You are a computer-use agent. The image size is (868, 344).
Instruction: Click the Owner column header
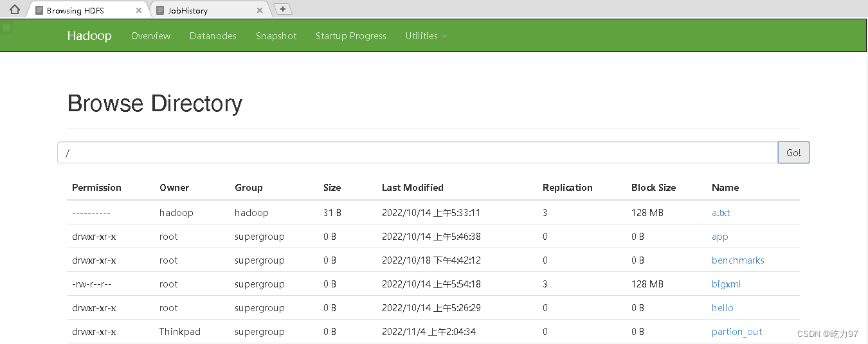(x=174, y=188)
